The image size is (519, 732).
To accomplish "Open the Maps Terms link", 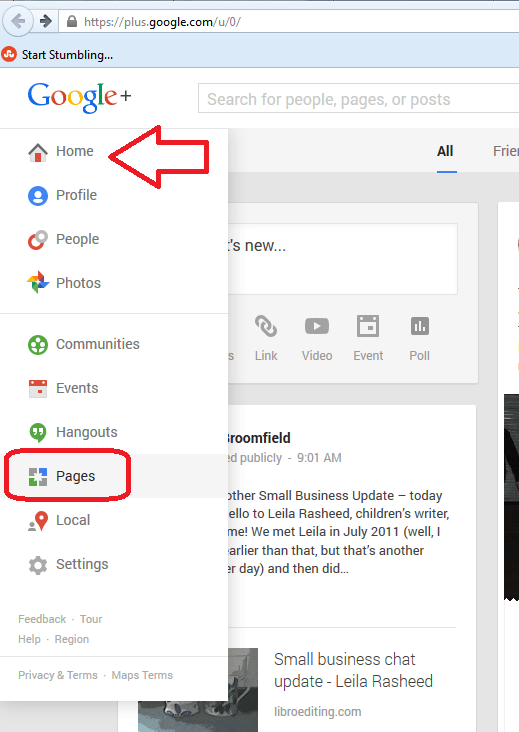I will 142,675.
